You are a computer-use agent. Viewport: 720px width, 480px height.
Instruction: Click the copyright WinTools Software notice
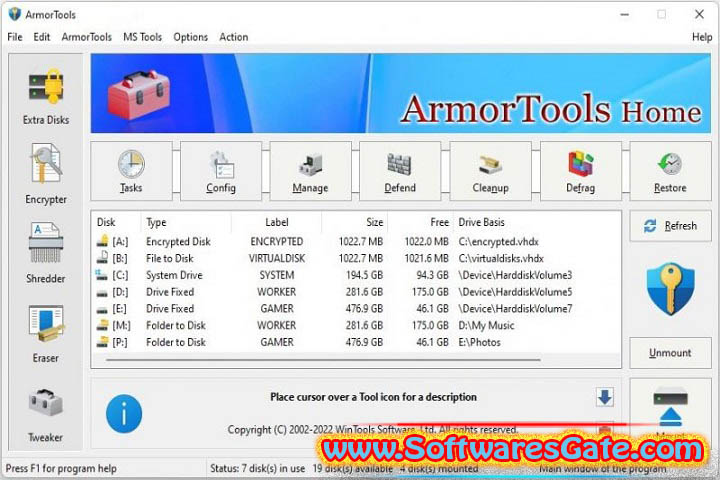pyautogui.click(x=372, y=430)
